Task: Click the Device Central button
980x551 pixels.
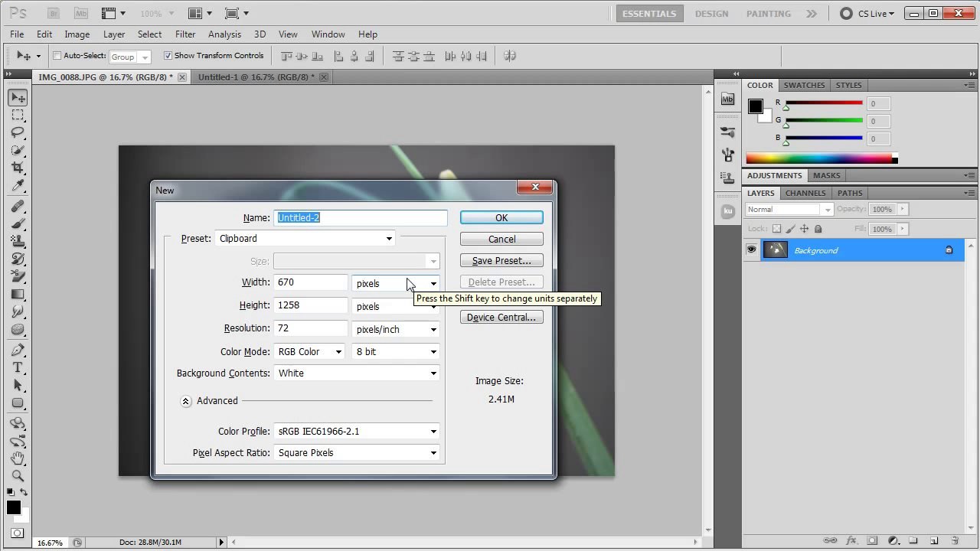Action: click(x=501, y=318)
